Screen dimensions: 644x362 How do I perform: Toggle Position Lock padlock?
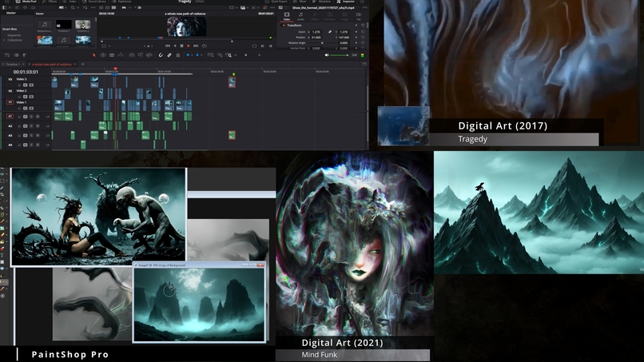point(178,55)
